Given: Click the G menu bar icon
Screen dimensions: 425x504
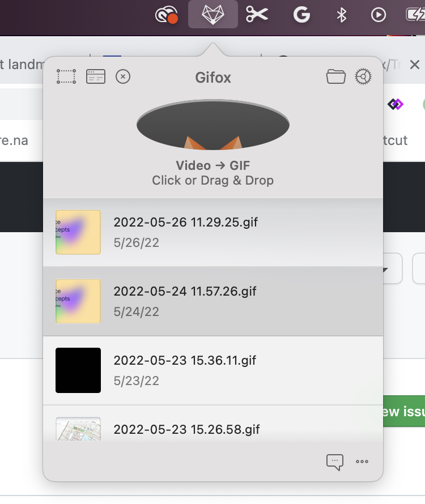Looking at the screenshot, I should [301, 15].
